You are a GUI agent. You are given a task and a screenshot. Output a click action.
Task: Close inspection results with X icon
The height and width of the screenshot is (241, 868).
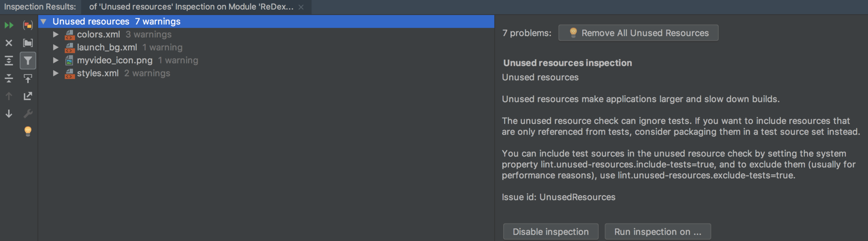click(9, 43)
